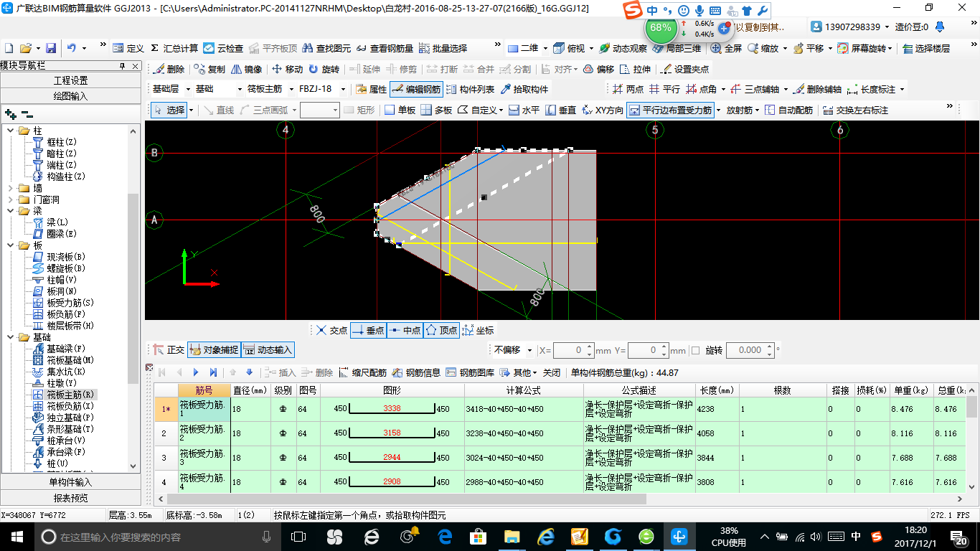
Task: Choose the 偏移 offset tool
Action: click(x=599, y=70)
